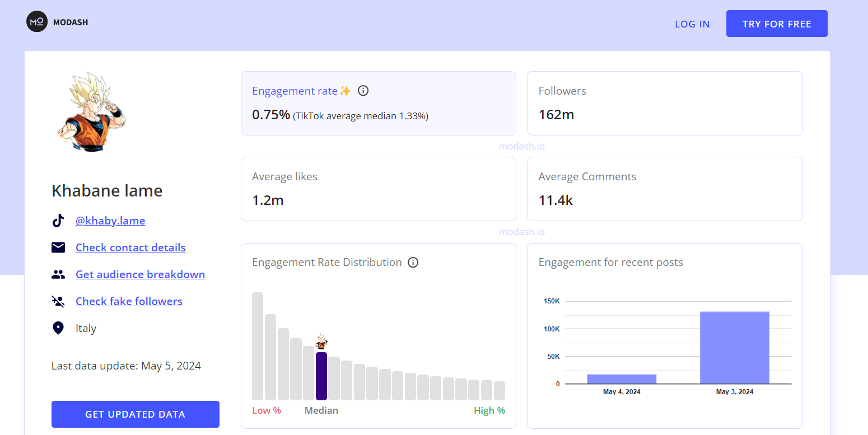This screenshot has height=435, width=868.
Task: Click the 100K axis label
Action: (x=552, y=329)
